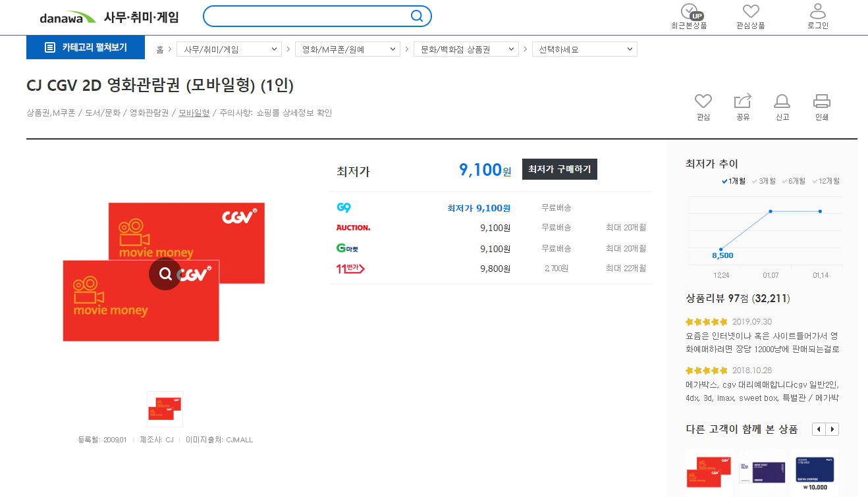The width and height of the screenshot is (868, 497).
Task: Click the 공유 share icon
Action: [x=743, y=101]
